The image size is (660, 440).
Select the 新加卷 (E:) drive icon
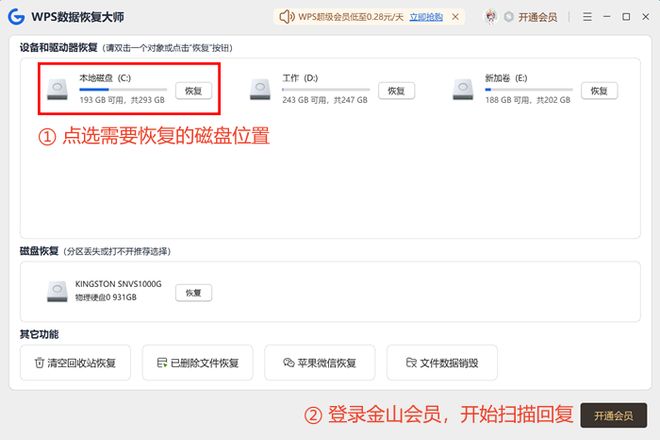point(463,89)
